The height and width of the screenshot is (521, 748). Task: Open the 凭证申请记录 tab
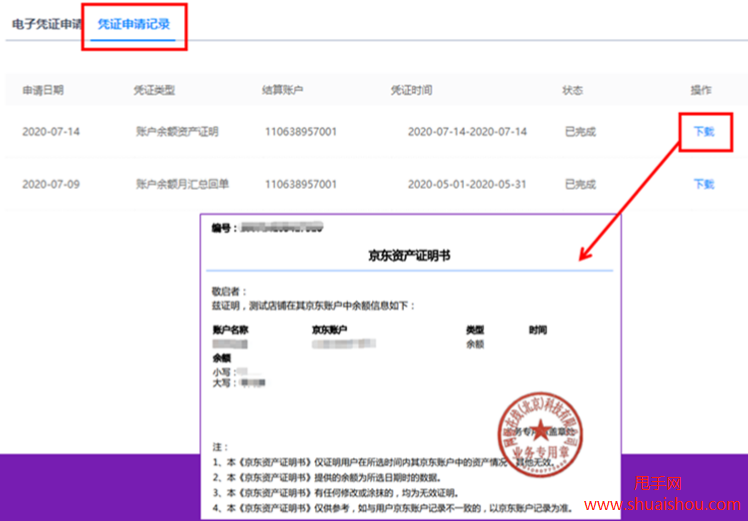click(x=134, y=24)
